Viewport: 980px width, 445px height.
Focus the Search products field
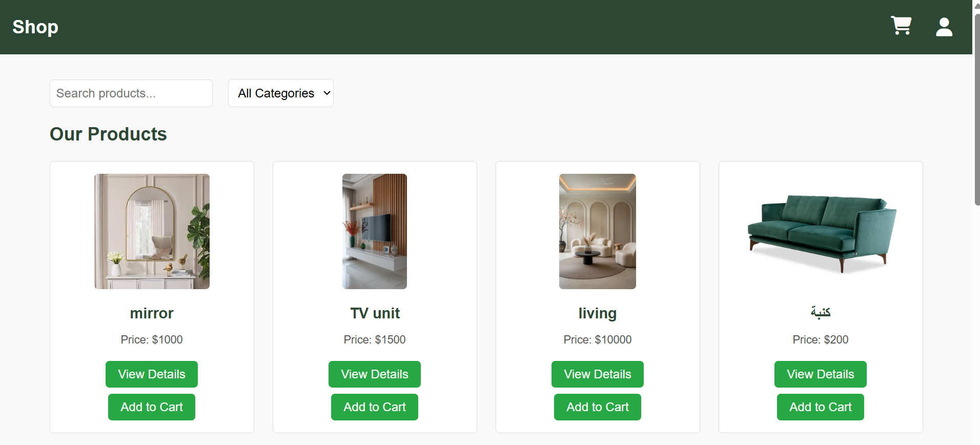(131, 93)
